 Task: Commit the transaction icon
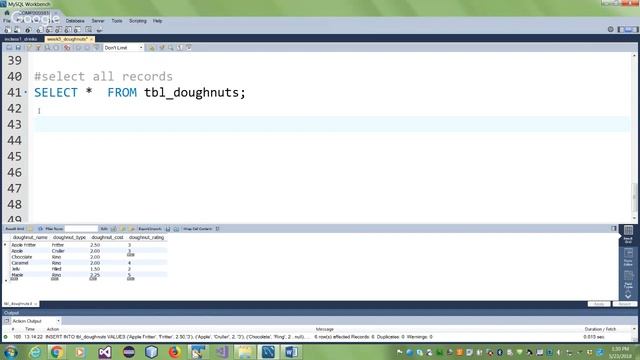[x=78, y=48]
